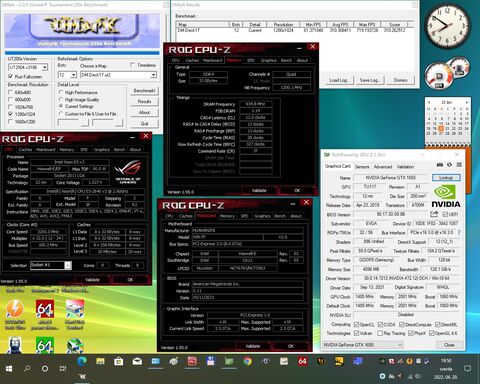Click Save Log in UMark Results
Viewport: 480px width, 384px height.
[x=369, y=80]
